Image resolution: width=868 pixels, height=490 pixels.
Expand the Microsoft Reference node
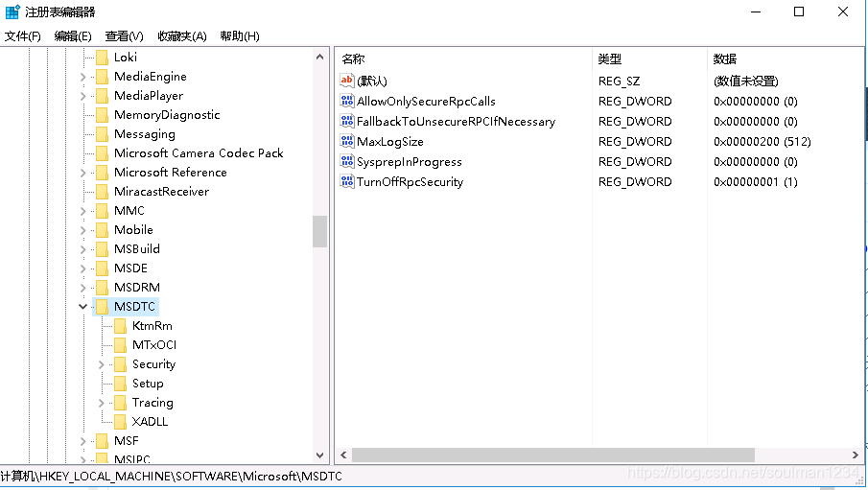83,173
